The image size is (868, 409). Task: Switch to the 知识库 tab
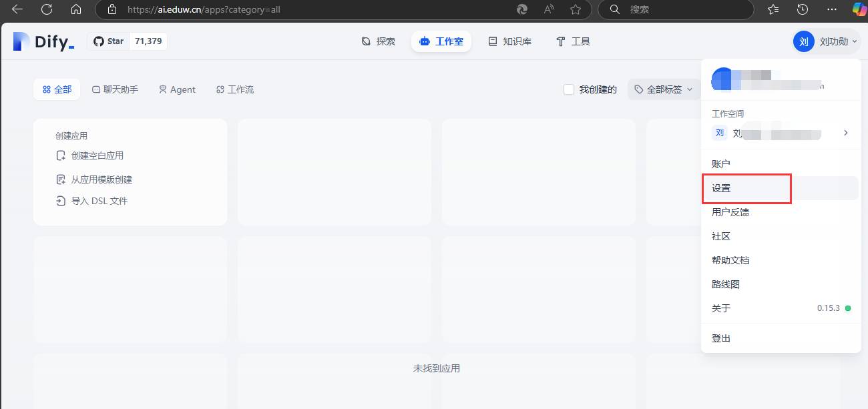click(509, 41)
